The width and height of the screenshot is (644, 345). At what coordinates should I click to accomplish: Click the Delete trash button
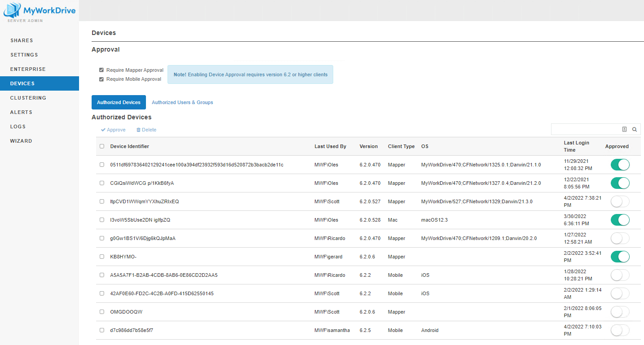146,130
